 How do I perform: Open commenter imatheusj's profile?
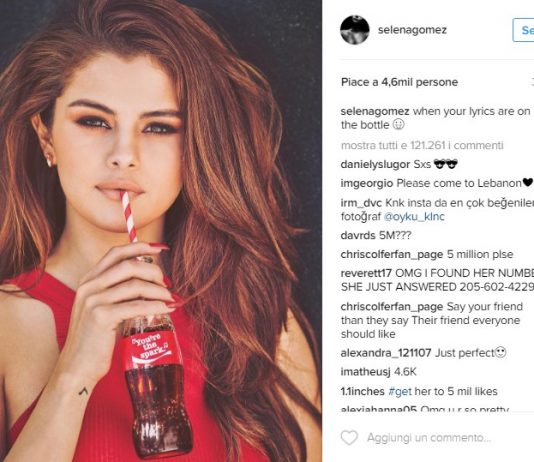(365, 372)
